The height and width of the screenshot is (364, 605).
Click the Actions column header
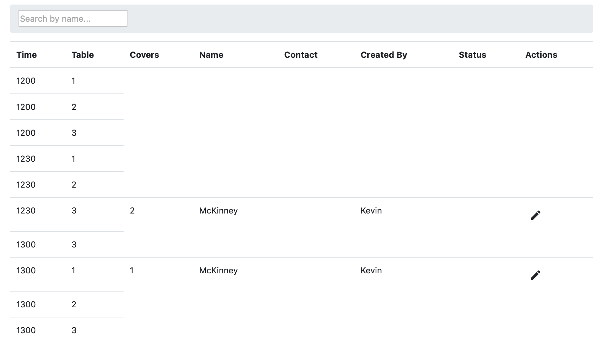pyautogui.click(x=541, y=55)
